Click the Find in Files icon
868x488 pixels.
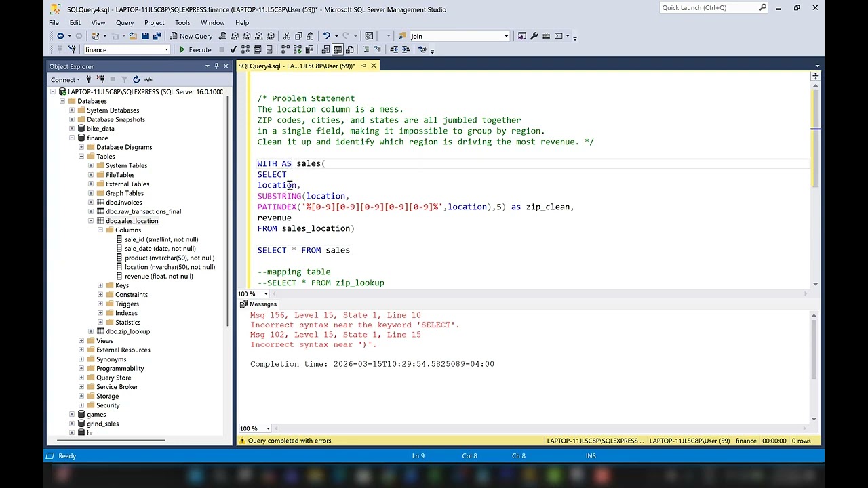point(402,36)
